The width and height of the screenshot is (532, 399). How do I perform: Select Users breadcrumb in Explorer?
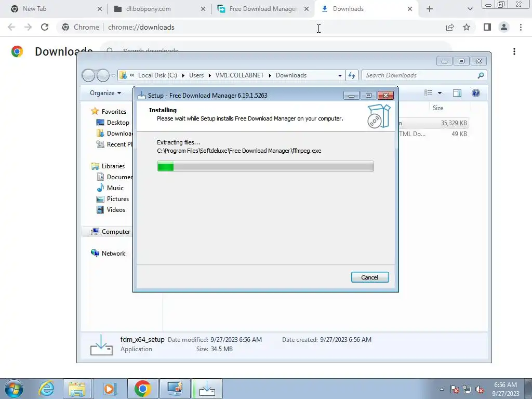pos(196,75)
